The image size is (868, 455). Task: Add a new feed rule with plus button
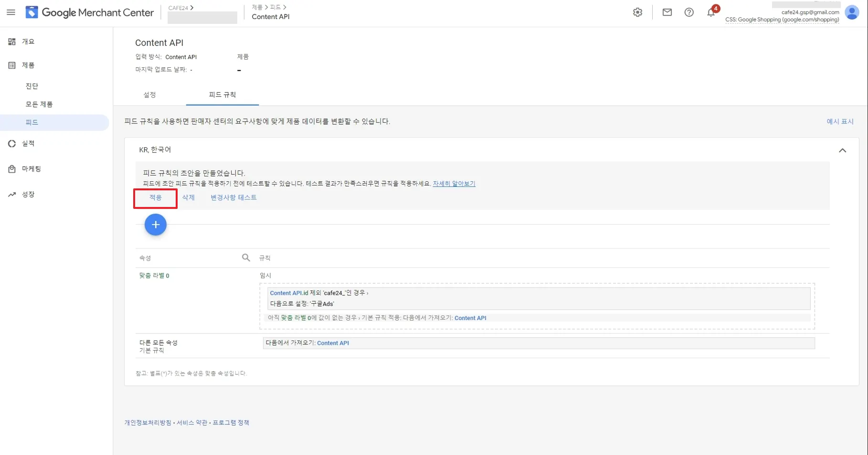coord(156,225)
